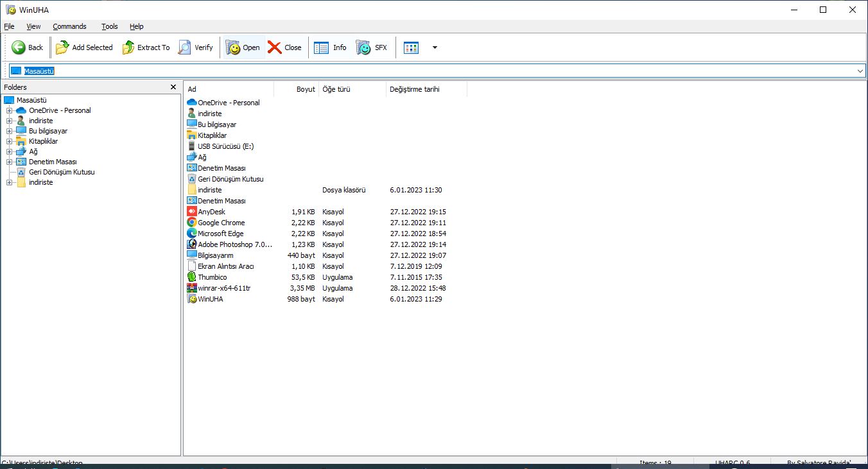Click the date 6.01.2023 11:30
The height and width of the screenshot is (469, 868).
(x=416, y=190)
